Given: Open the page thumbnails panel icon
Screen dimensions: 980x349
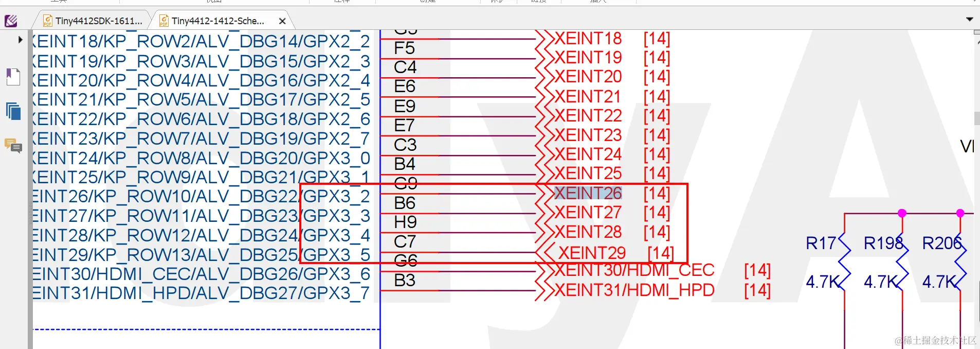Looking at the screenshot, I should [13, 111].
